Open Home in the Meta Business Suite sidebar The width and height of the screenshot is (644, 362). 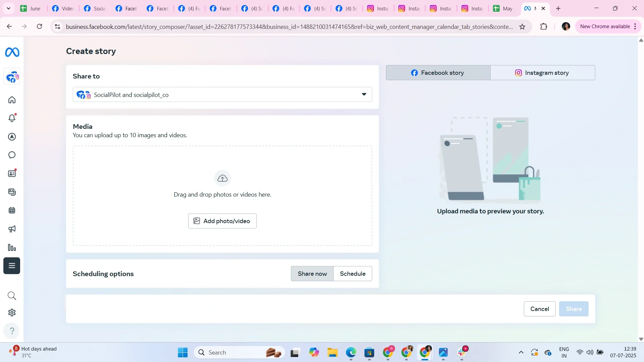click(x=12, y=100)
